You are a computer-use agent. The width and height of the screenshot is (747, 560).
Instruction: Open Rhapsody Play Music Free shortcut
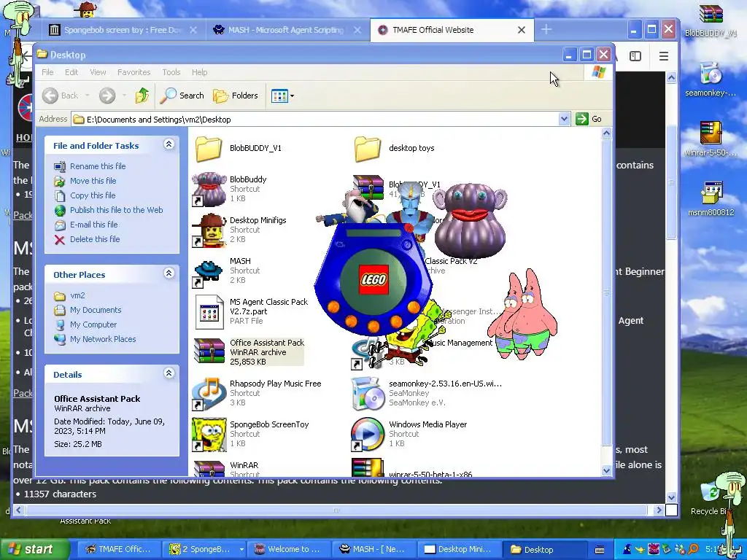pyautogui.click(x=209, y=393)
